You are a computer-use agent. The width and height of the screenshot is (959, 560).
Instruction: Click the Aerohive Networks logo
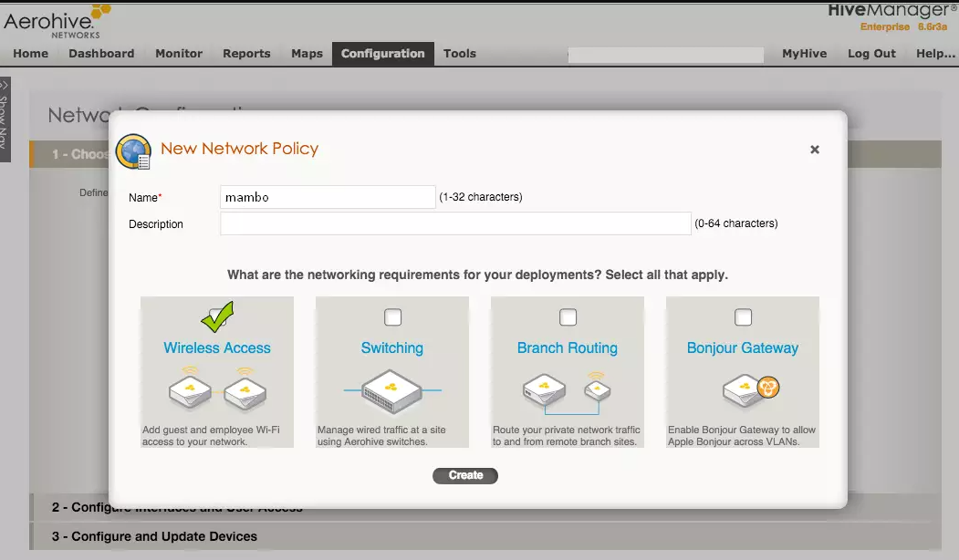click(x=58, y=22)
